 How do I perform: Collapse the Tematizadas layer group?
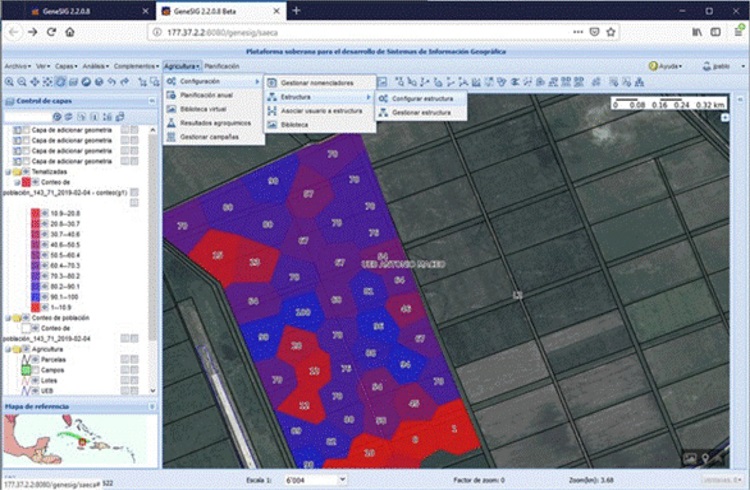point(9,171)
